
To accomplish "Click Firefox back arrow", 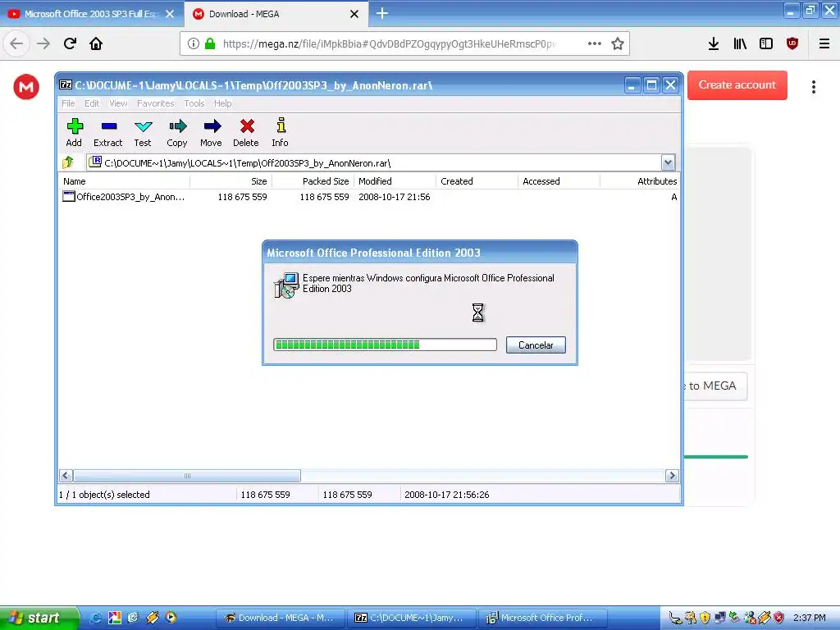I will click(16, 43).
